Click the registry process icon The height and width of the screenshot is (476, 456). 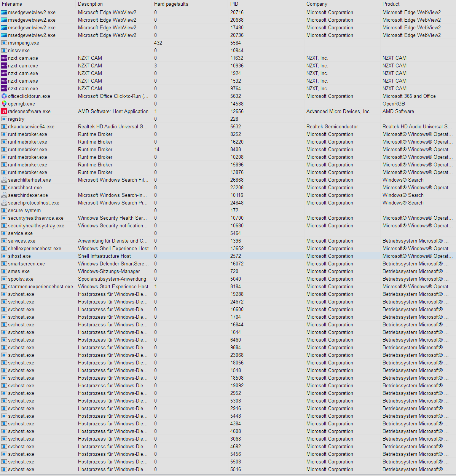pos(4,119)
